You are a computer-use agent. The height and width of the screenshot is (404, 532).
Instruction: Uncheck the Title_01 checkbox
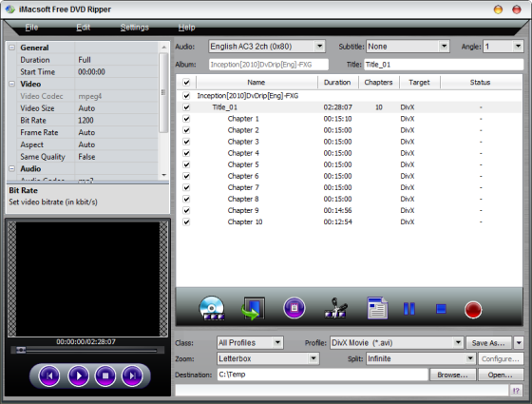tap(186, 107)
